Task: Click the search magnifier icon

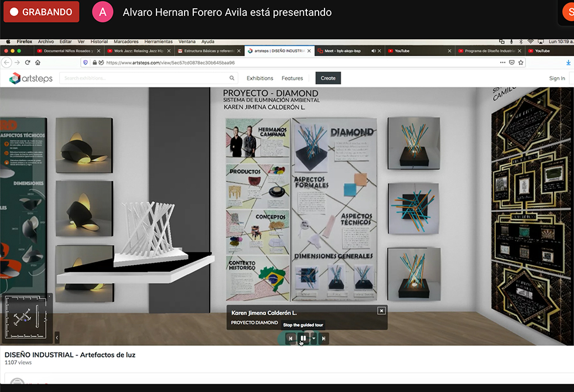Action: click(232, 78)
